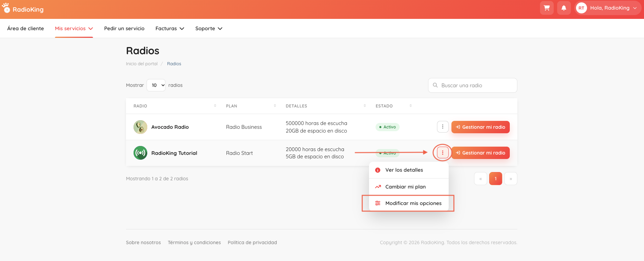
Task: Open the three-dot menu for Avocado Radio
Action: [x=443, y=127]
